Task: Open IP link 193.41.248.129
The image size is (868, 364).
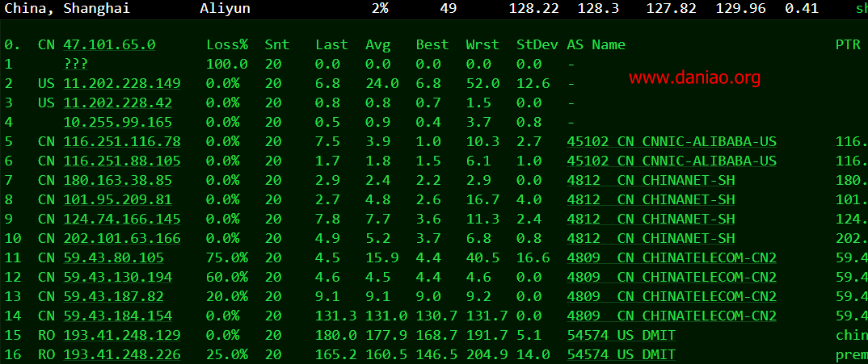Action: pos(122,335)
